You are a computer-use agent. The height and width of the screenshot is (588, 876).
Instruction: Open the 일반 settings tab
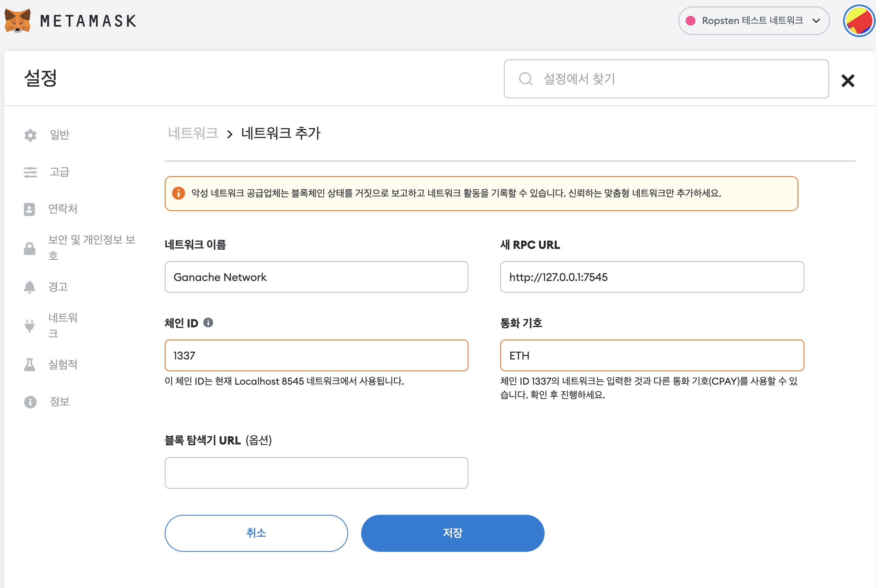59,135
